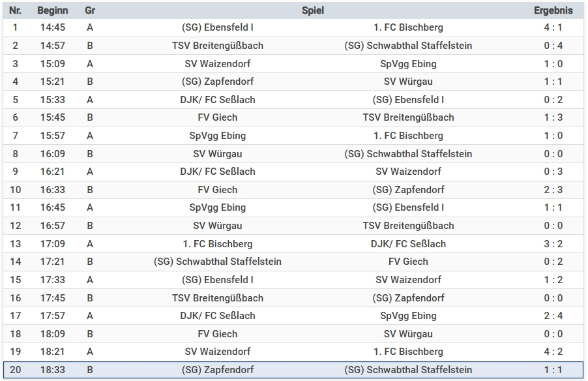Click the "Ergebnis" column header
Image resolution: width=588 pixels, height=381 pixels.
(x=553, y=10)
